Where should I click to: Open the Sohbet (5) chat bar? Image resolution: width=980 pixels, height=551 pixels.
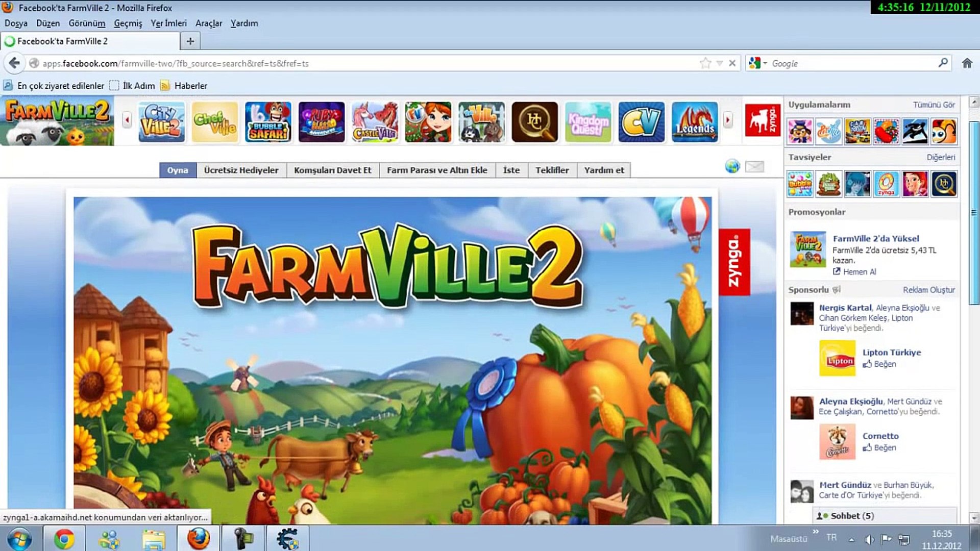(851, 516)
